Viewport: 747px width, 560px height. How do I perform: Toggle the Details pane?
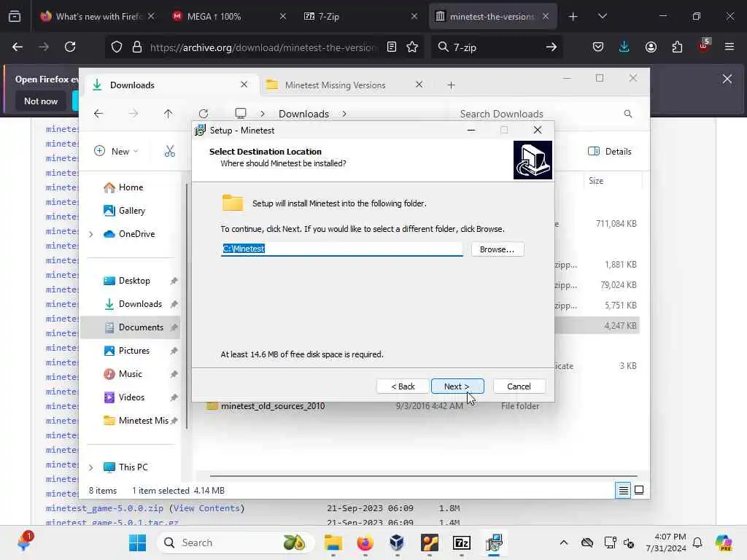(x=610, y=152)
